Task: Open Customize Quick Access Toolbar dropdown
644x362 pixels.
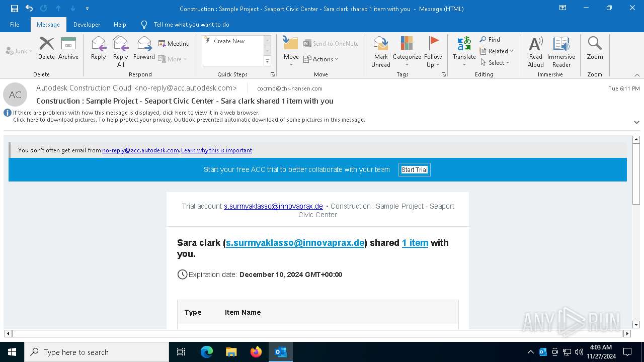Action: point(87,9)
